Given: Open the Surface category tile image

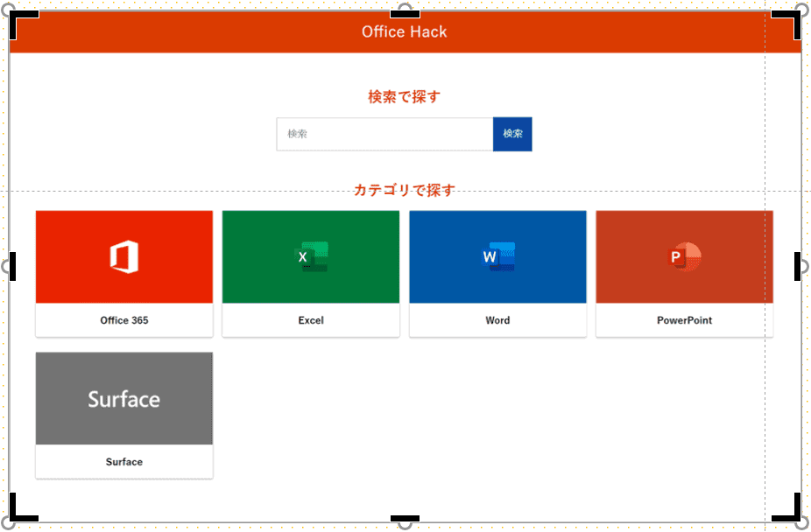Looking at the screenshot, I should coord(124,398).
